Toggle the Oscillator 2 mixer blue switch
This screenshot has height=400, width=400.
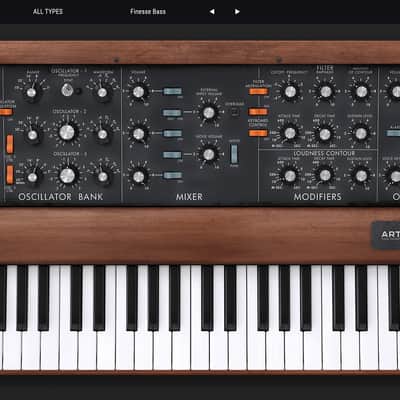[173, 133]
